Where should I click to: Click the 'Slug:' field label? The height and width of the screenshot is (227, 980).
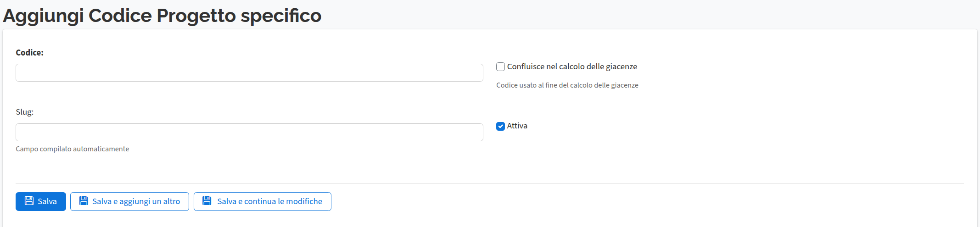point(24,112)
